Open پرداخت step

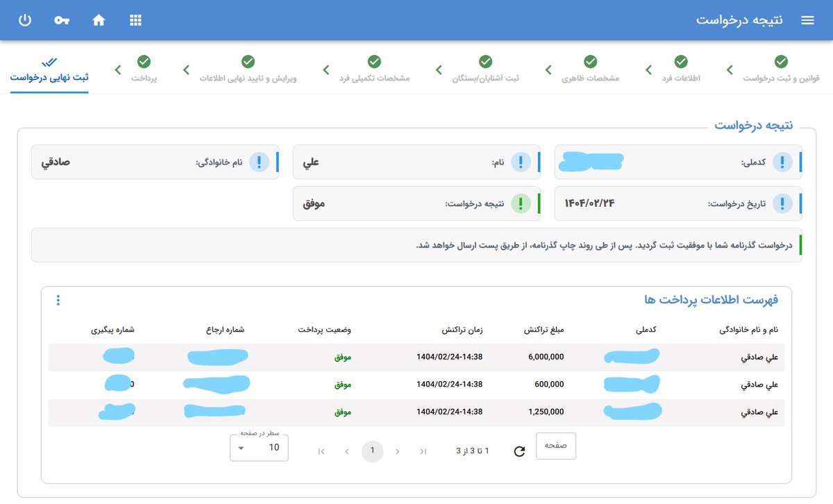(144, 78)
